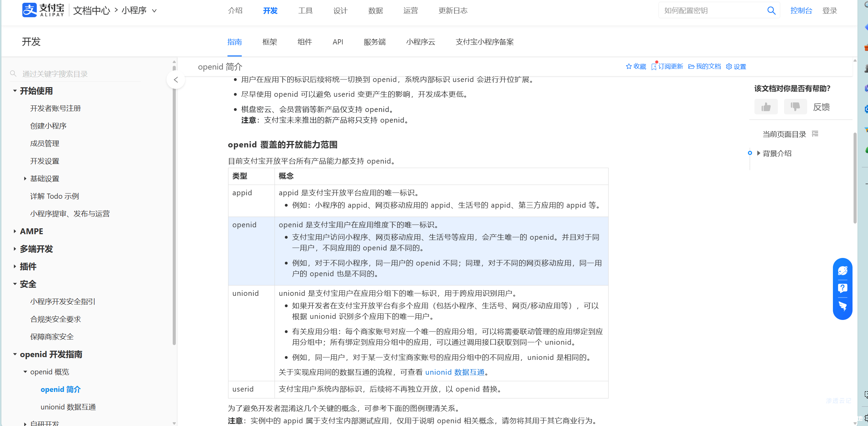Click the 登录 button

pyautogui.click(x=829, y=10)
